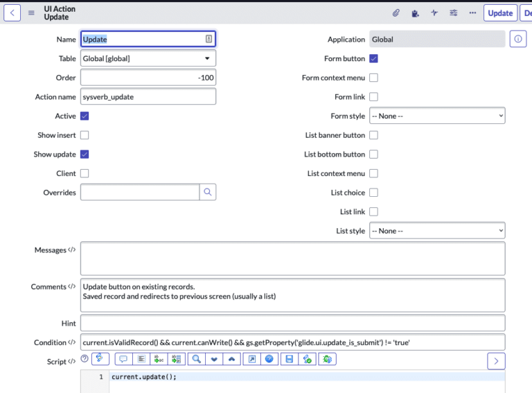532x393 pixels.
Task: Open the form context hamburger menu
Action: 31,13
